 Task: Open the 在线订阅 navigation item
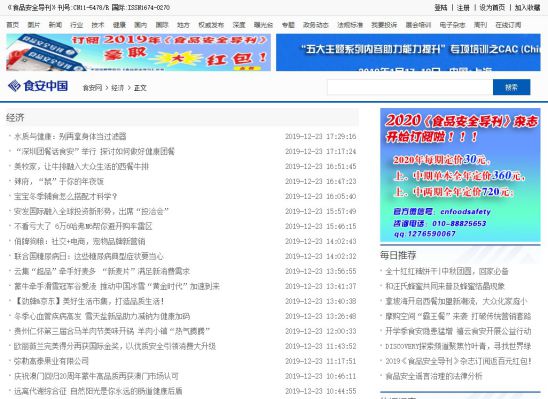[508, 25]
